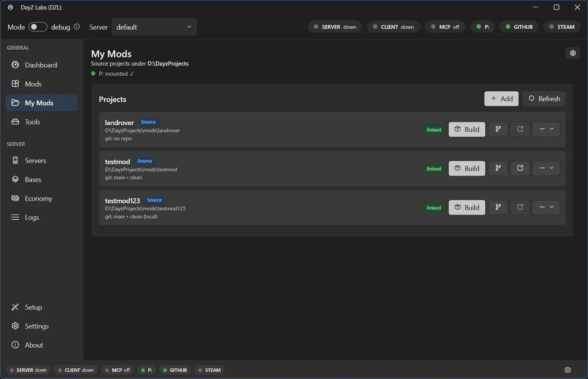The width and height of the screenshot is (588, 379).
Task: Open git branch icon for testmod123
Action: click(498, 207)
